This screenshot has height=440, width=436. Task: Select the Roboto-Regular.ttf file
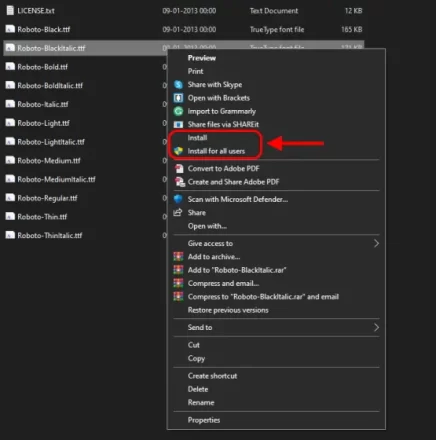[x=47, y=198]
